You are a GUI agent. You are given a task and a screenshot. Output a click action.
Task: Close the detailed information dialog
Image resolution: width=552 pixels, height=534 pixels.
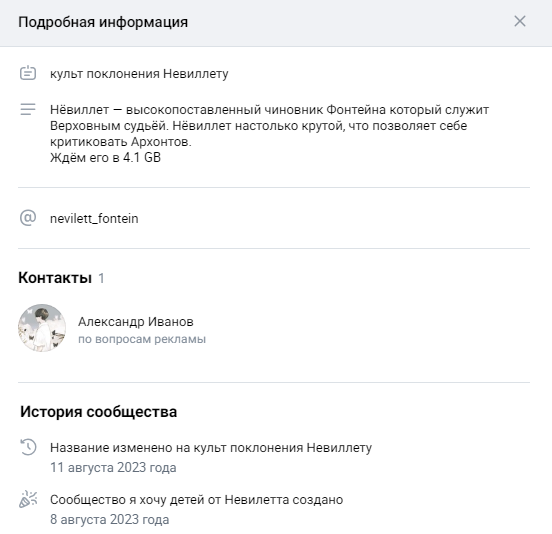tap(520, 21)
